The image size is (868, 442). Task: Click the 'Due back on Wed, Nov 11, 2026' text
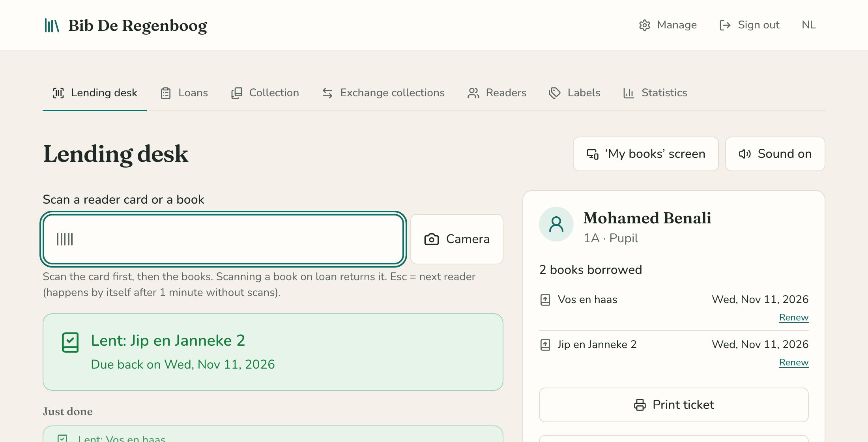(x=183, y=364)
